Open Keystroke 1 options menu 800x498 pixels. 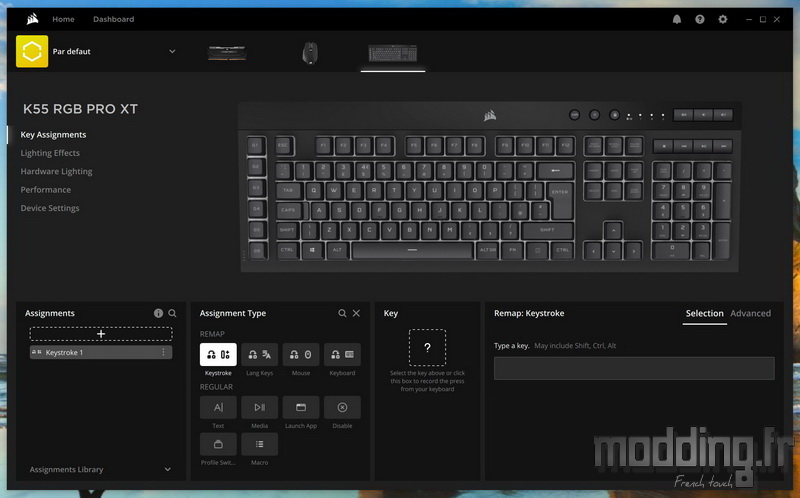[163, 352]
